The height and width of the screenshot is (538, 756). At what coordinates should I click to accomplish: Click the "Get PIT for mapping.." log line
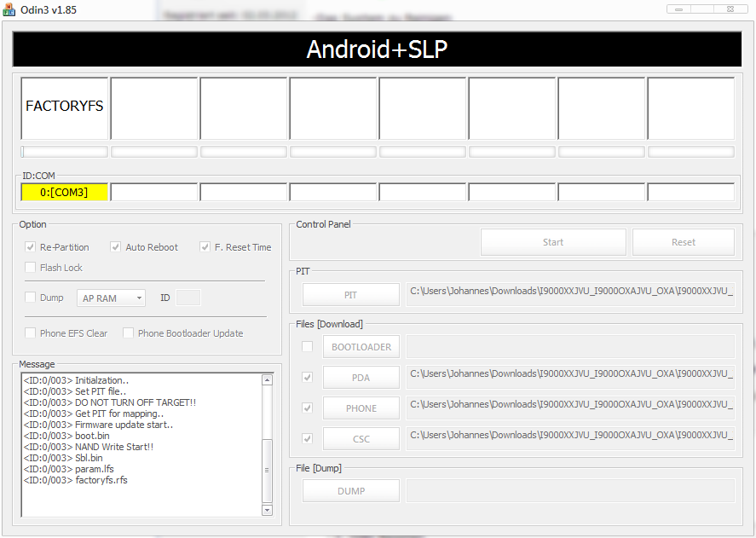(94, 414)
